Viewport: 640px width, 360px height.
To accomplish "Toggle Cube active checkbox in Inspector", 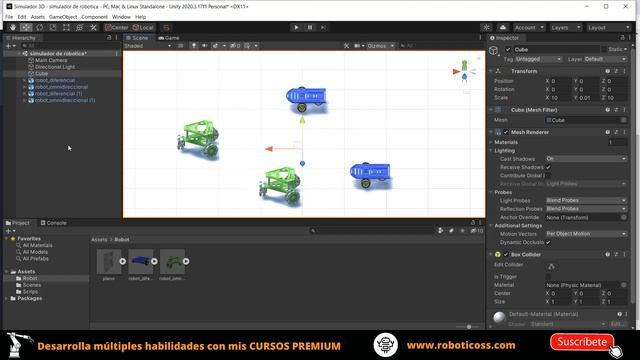I will 508,49.
